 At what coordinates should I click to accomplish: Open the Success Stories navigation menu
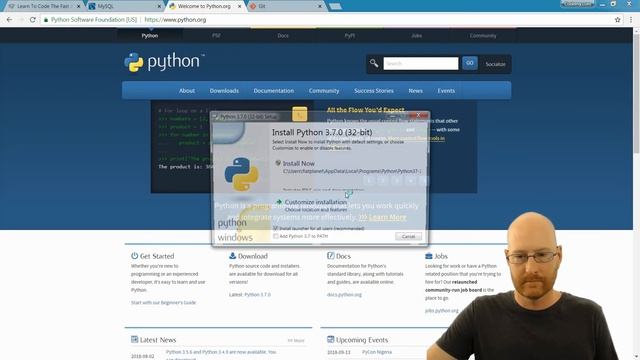coord(374,91)
